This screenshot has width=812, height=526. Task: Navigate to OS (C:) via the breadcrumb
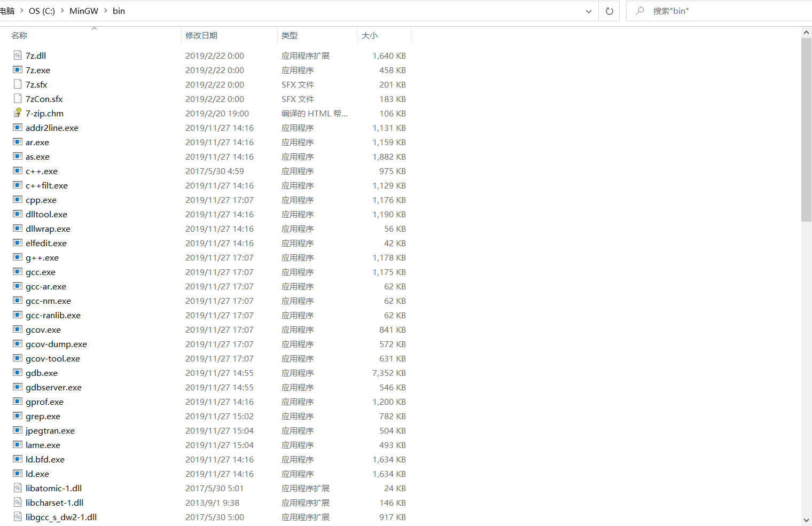[x=42, y=11]
